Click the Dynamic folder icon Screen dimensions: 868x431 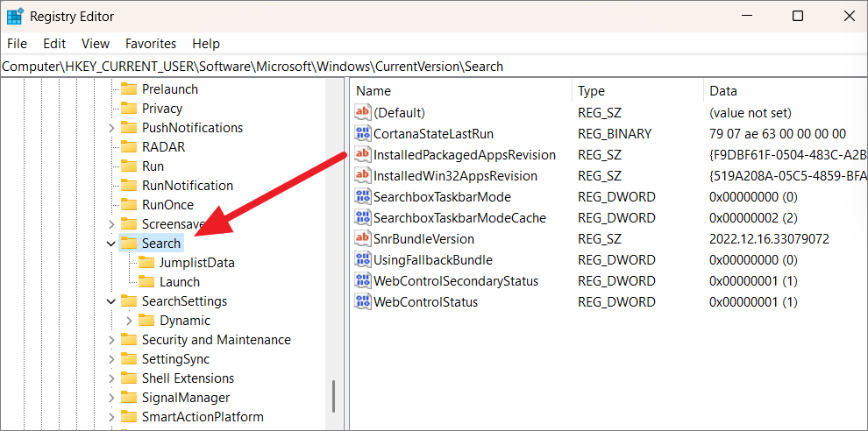pos(146,321)
